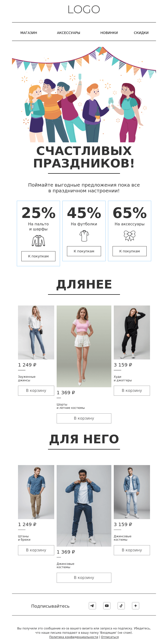The height and width of the screenshot is (644, 168).
Task: Add Штаны и брюки to cart
Action: (x=36, y=550)
